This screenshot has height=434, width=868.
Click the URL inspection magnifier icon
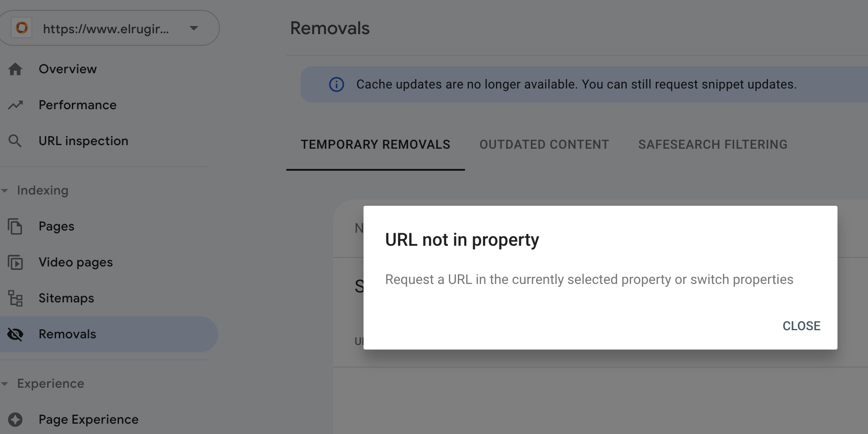(15, 141)
